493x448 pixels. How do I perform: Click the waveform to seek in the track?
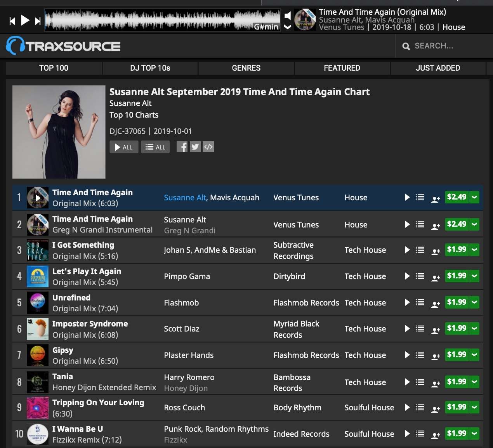(x=162, y=20)
